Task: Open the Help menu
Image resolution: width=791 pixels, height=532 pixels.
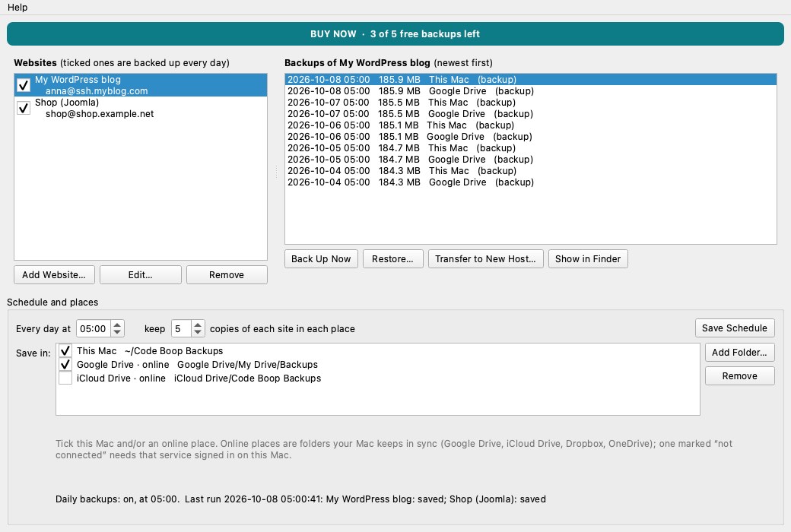Action: point(17,7)
